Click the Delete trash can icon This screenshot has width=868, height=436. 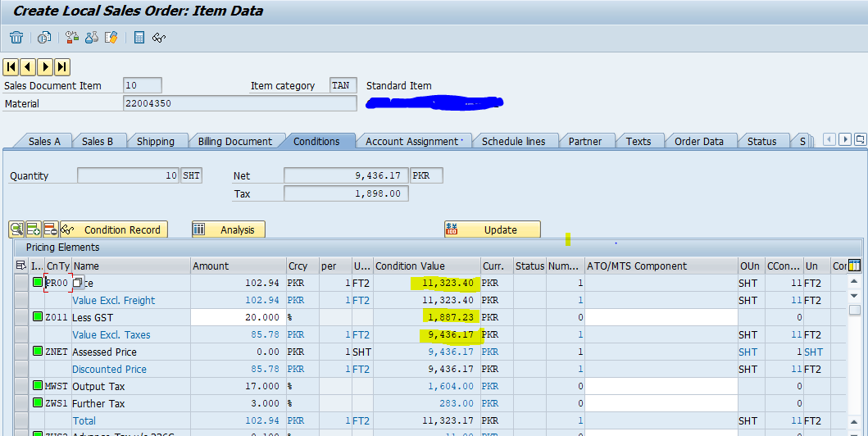click(x=16, y=37)
